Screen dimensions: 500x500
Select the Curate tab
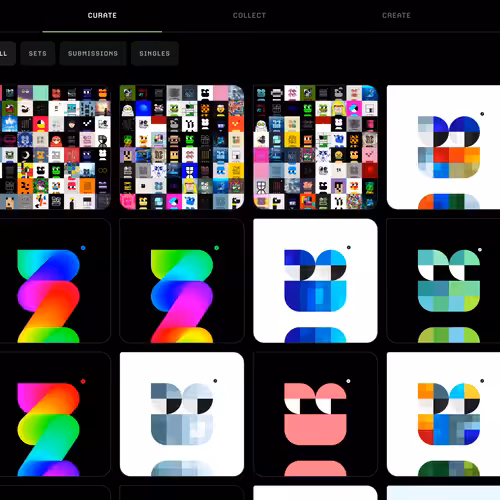[x=102, y=15]
